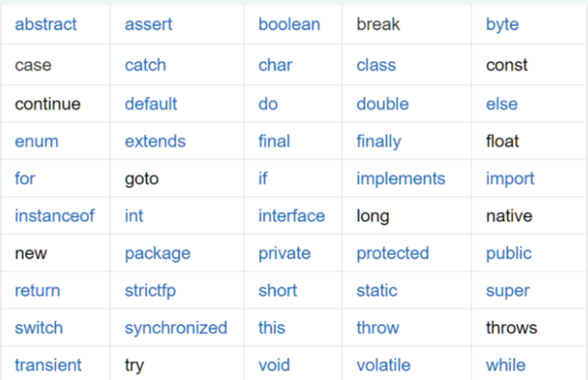Click the 'synchronized' link
588x380 pixels.
click(175, 327)
